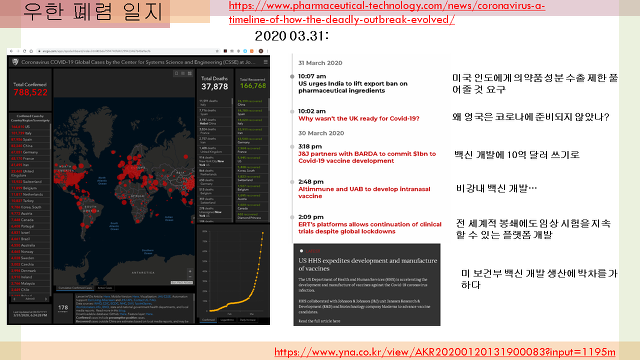Click the browser forward arrow
The width and height of the screenshot is (640, 360).
point(18,51)
